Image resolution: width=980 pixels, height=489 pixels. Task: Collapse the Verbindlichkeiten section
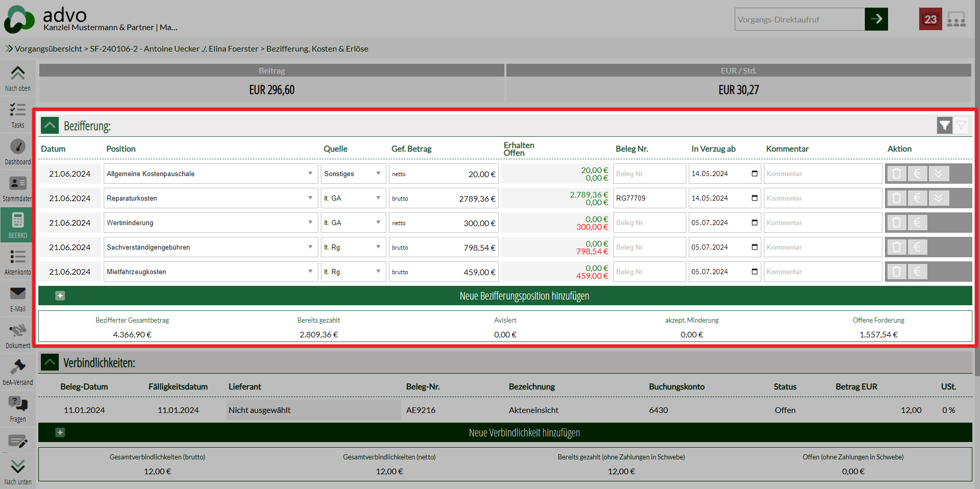coord(50,362)
